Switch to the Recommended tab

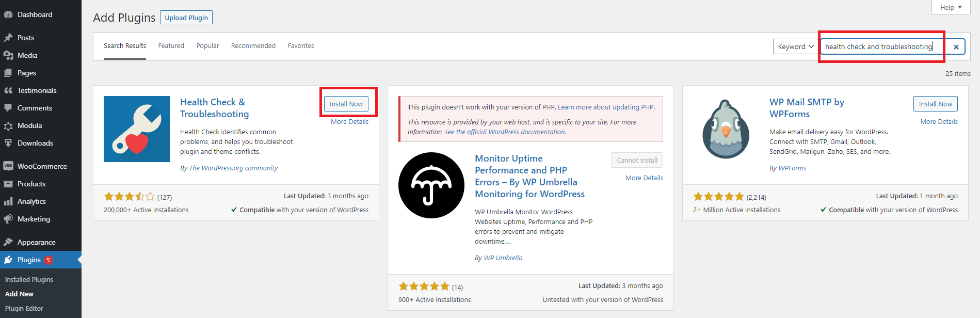[253, 46]
